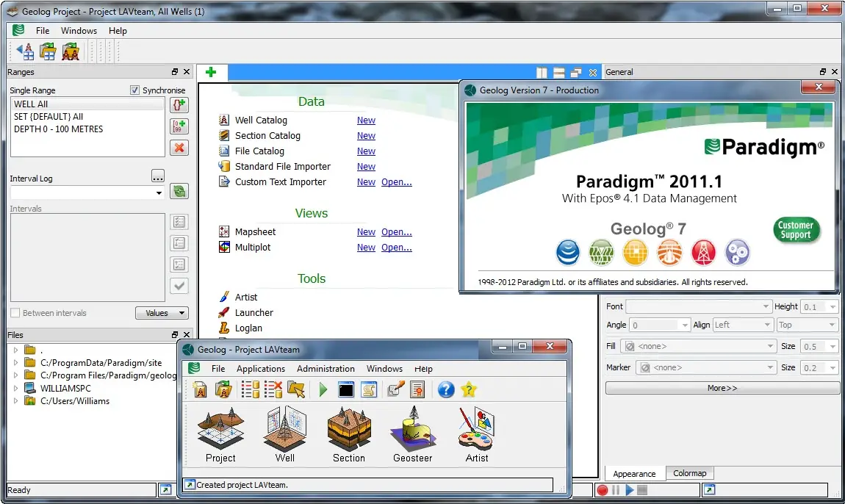Click the third main toolbar derrick icon
Image resolution: width=845 pixels, height=504 pixels.
pyautogui.click(x=71, y=51)
